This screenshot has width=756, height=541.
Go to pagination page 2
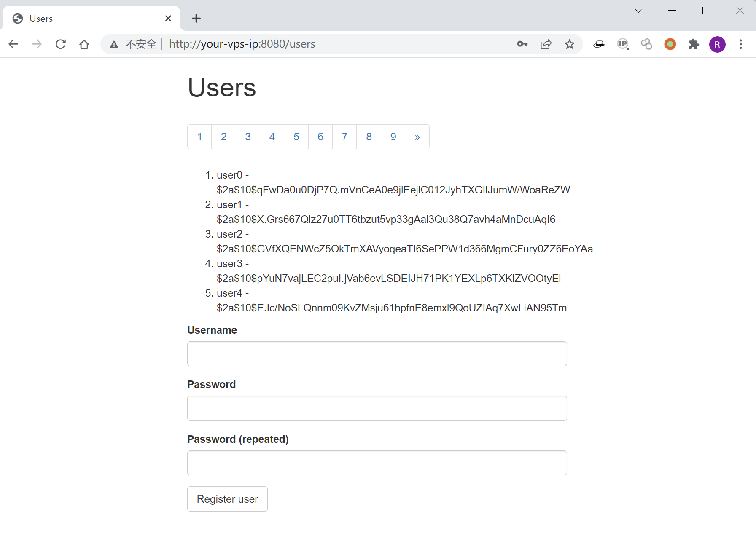[x=224, y=137]
